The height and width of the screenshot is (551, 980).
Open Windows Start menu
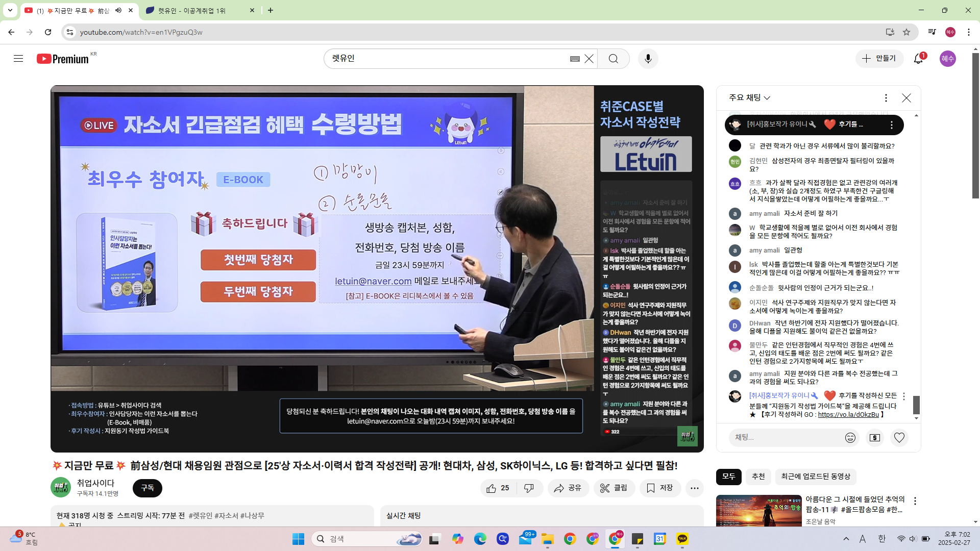click(299, 539)
